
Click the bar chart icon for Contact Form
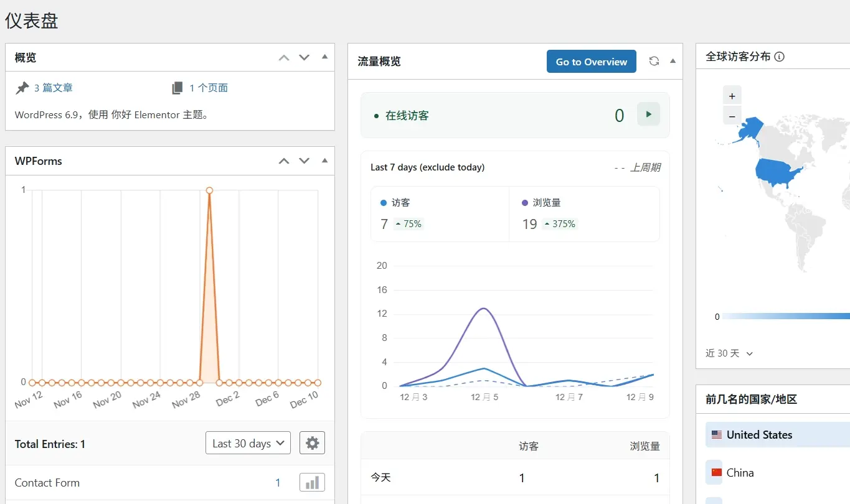[312, 482]
